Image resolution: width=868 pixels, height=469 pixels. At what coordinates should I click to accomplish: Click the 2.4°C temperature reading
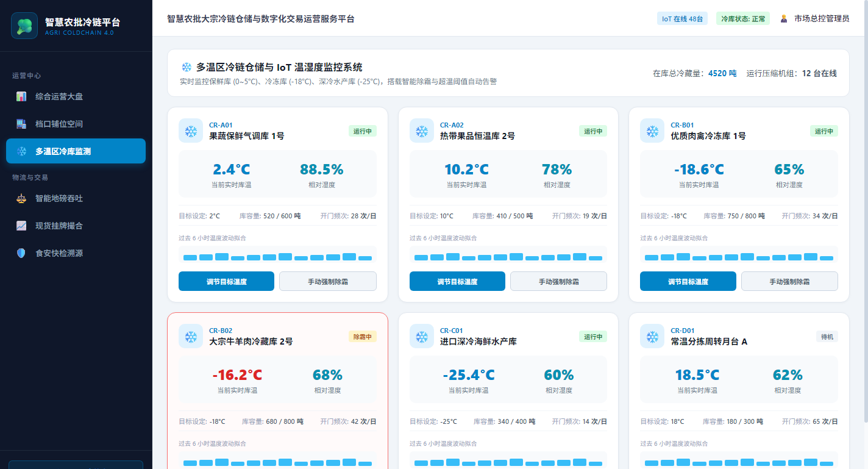(232, 170)
